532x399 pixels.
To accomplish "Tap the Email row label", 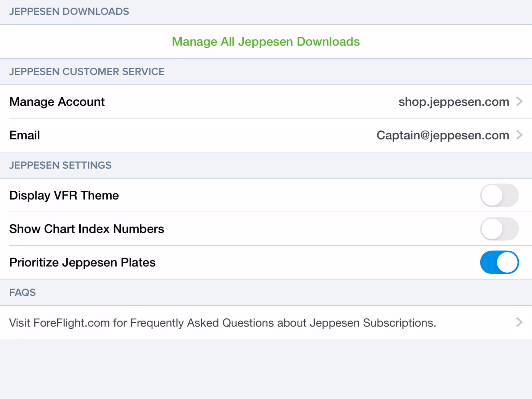I will click(25, 135).
